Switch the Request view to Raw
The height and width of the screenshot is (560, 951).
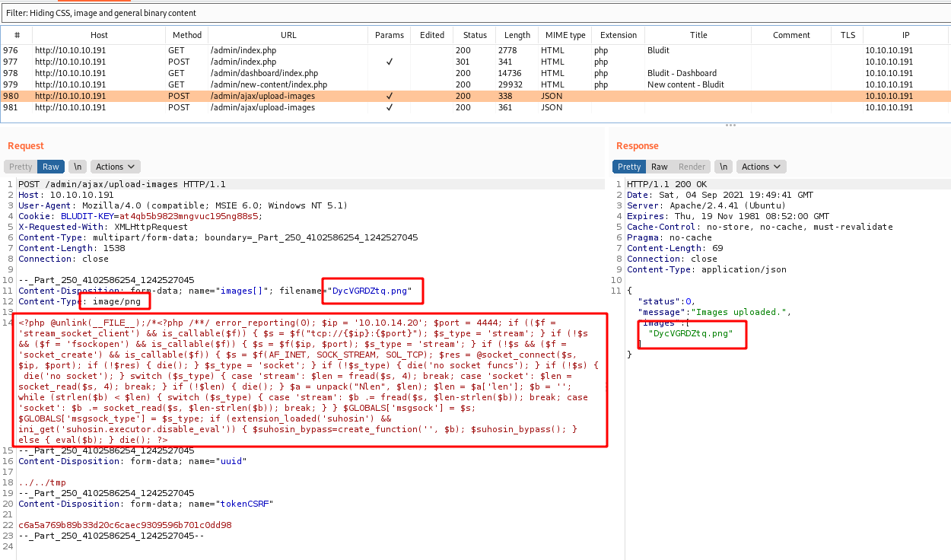tap(51, 167)
